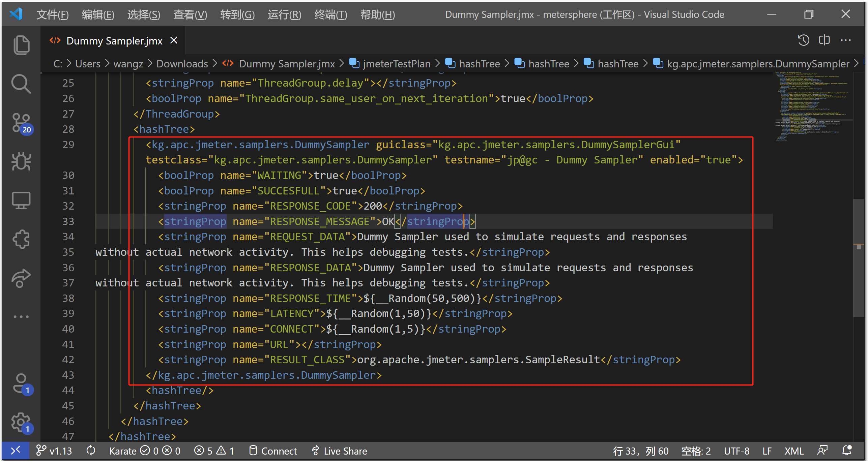This screenshot has width=868, height=463.
Task: Open the 文件(F) menu
Action: [x=52, y=14]
